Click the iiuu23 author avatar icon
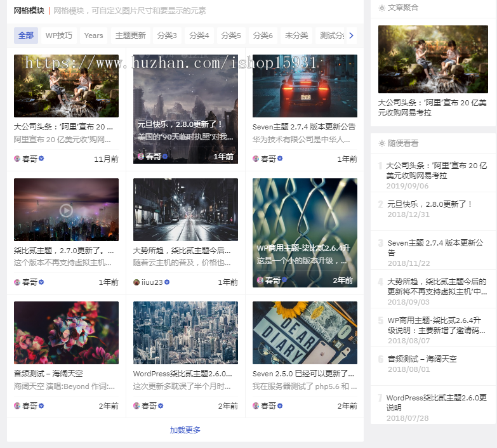This screenshot has width=497, height=448. coord(136,282)
